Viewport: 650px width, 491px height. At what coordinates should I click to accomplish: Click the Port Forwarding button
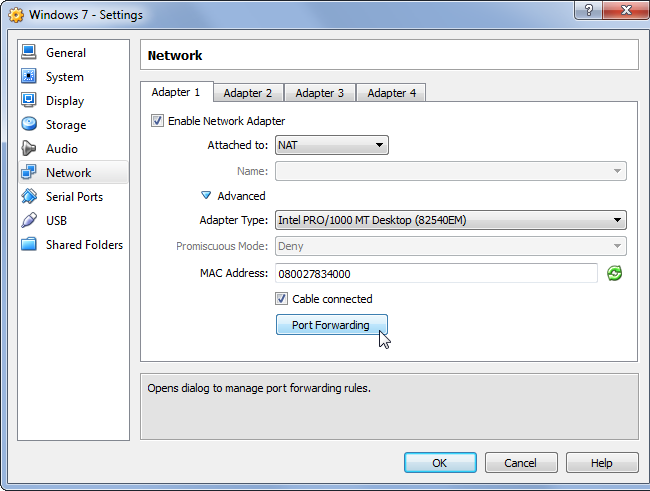click(x=331, y=325)
